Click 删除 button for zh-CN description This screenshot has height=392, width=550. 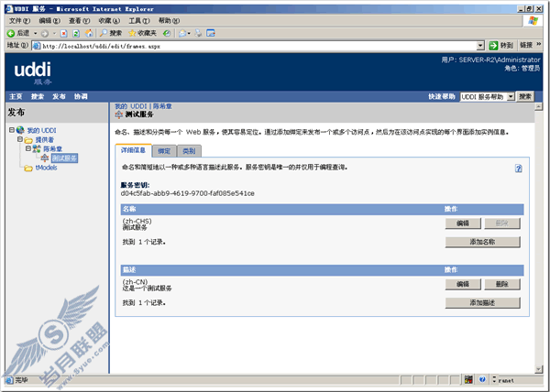(502, 284)
